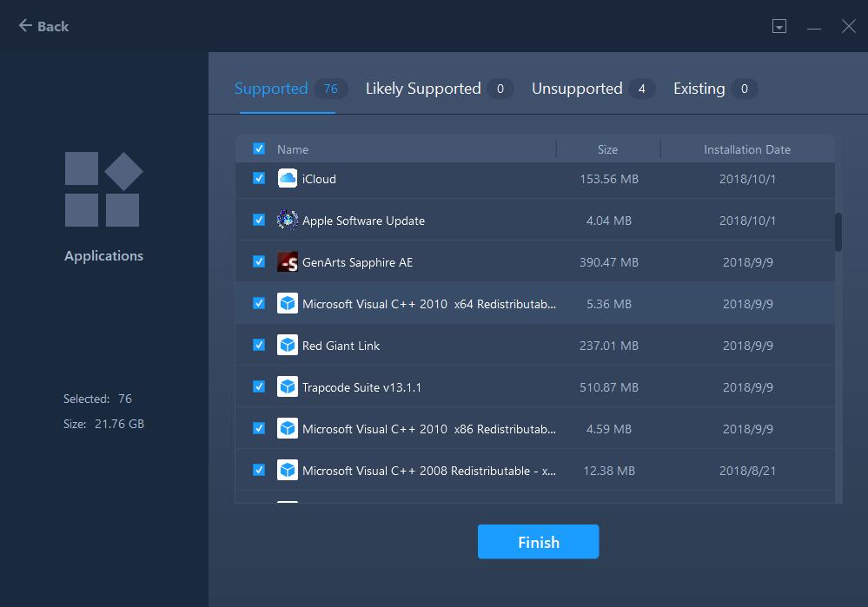Uncheck the iCloud checkbox

259,178
